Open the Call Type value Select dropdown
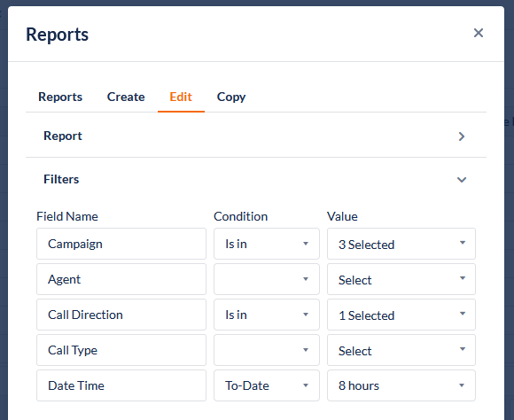The height and width of the screenshot is (420, 514). coord(401,350)
